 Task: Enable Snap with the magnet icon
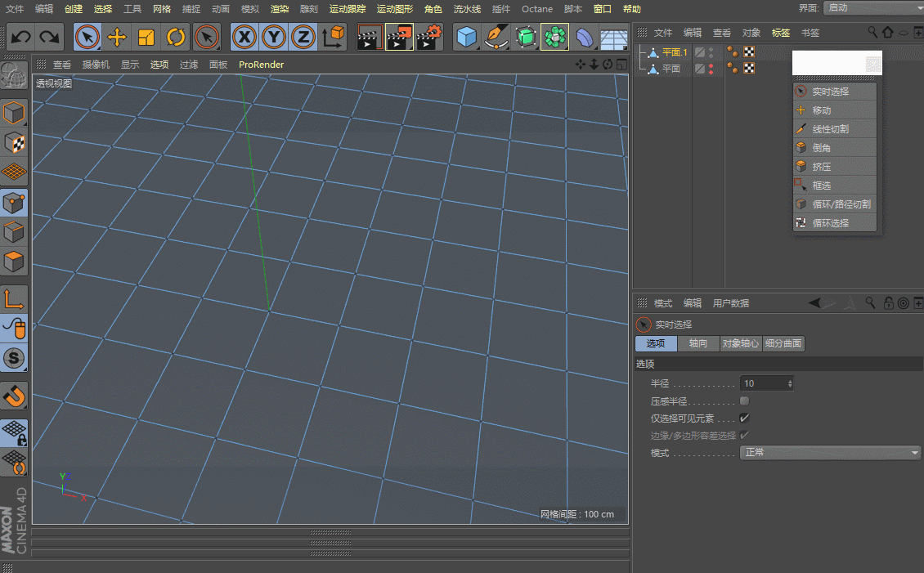(x=14, y=395)
